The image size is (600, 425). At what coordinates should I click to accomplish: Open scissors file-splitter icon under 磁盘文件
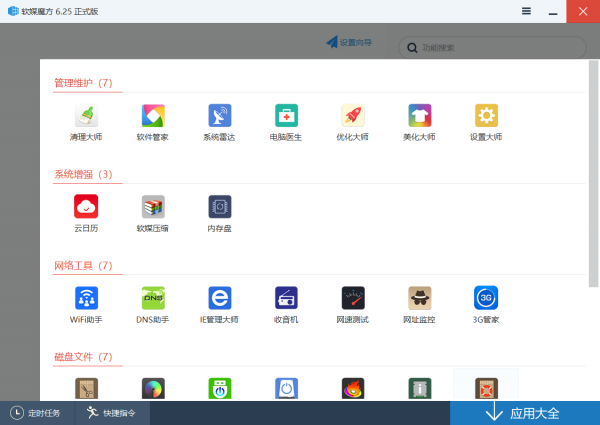(86, 389)
